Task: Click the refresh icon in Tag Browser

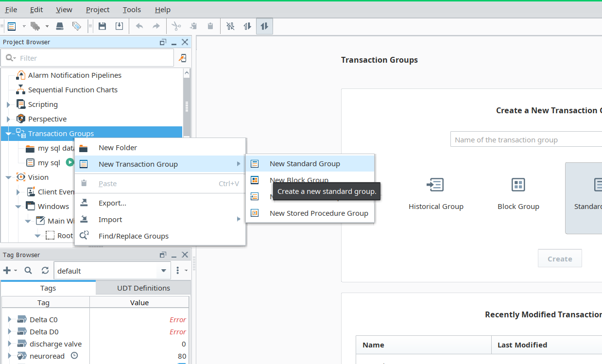Action: coord(45,271)
